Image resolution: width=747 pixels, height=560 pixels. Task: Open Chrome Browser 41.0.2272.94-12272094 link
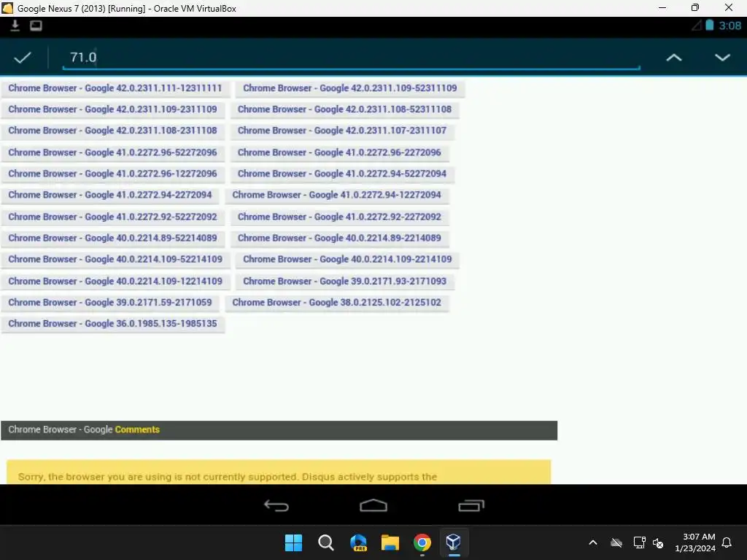point(337,195)
